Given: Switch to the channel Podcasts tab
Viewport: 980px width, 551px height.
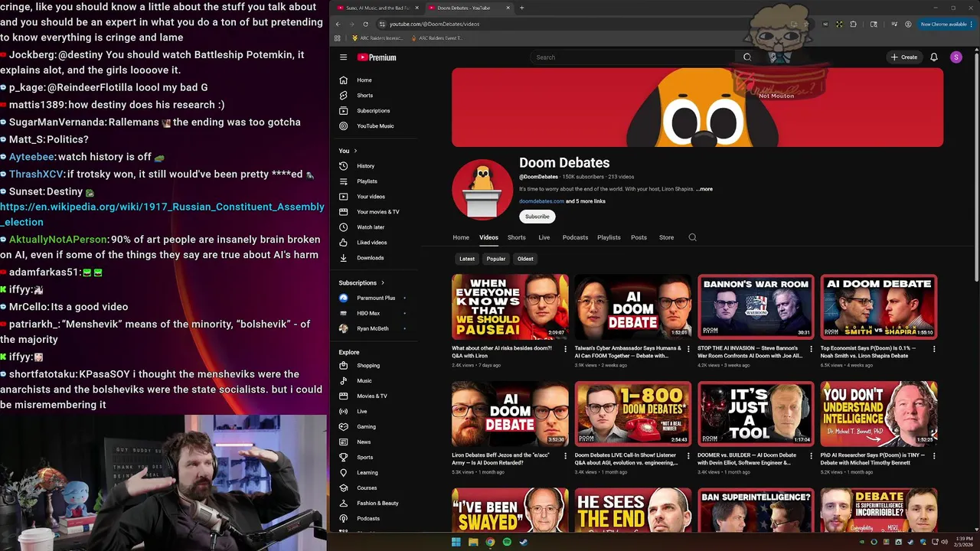Looking at the screenshot, I should 575,237.
